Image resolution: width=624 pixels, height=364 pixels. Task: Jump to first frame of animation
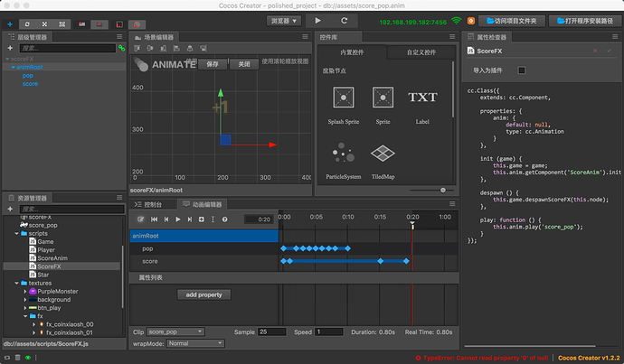[x=154, y=219]
